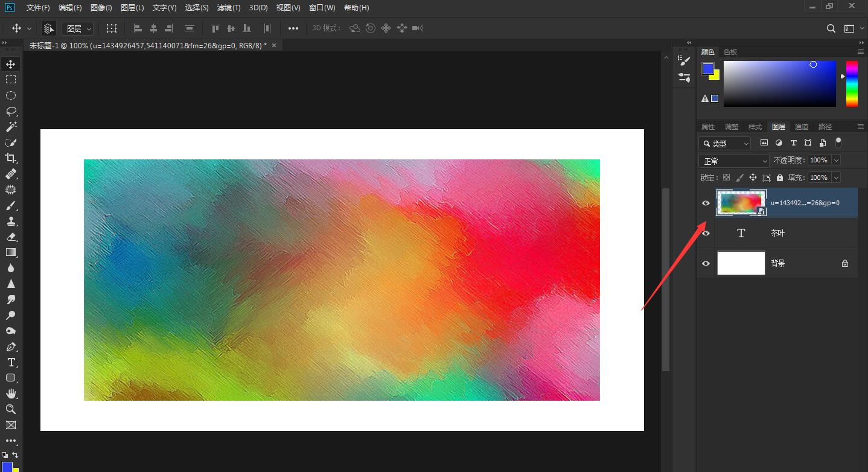Hide the 茶叶 text layer

[x=706, y=234]
